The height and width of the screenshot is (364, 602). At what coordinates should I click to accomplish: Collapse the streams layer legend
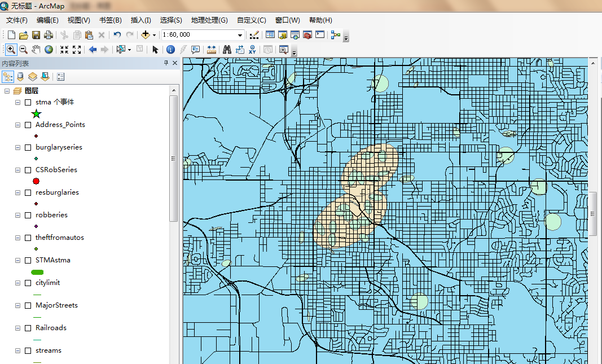tap(17, 351)
